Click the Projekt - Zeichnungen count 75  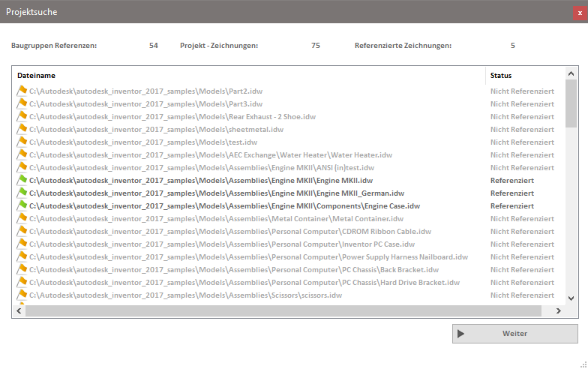pos(315,45)
